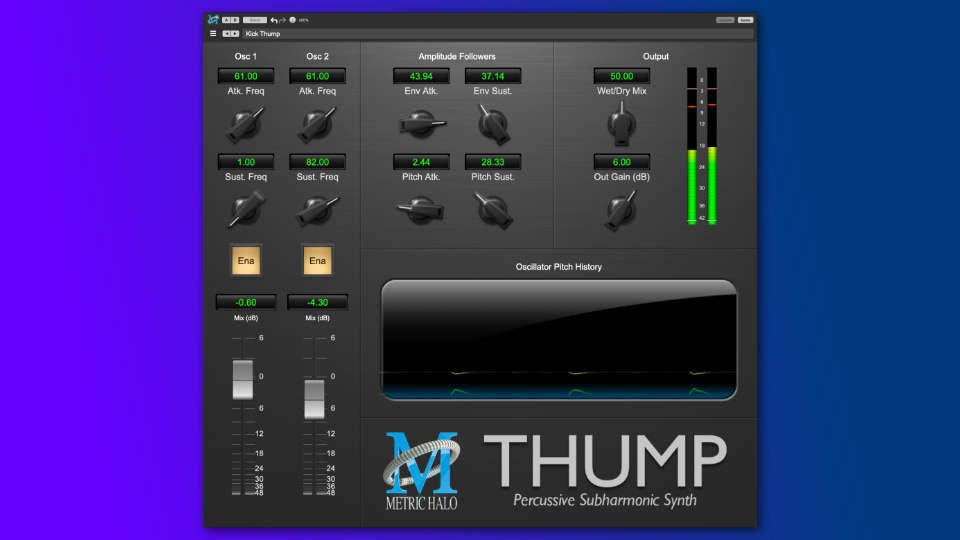Viewport: 960px width, 540px height.
Task: Open the hamburger preset menu
Action: point(213,34)
